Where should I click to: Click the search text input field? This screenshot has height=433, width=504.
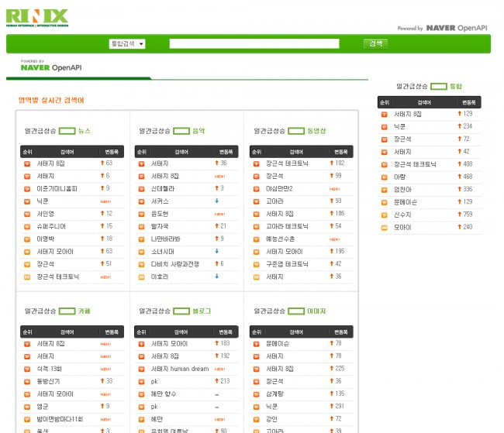pyautogui.click(x=254, y=44)
